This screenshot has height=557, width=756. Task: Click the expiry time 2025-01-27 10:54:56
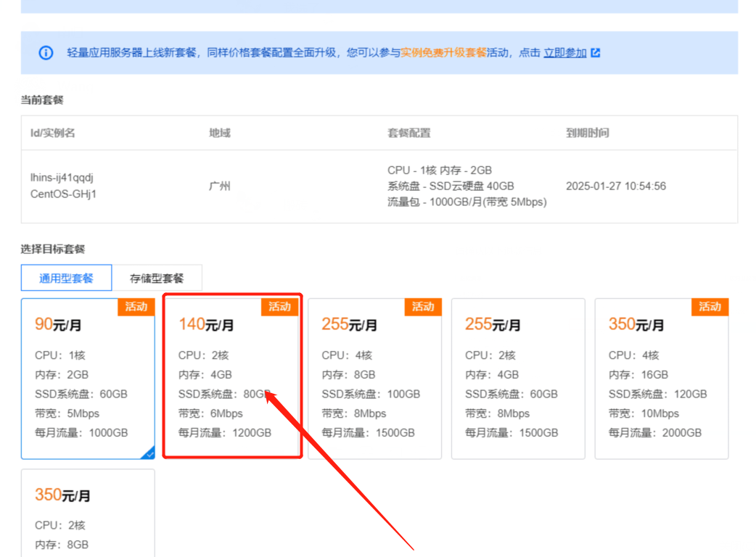[616, 186]
